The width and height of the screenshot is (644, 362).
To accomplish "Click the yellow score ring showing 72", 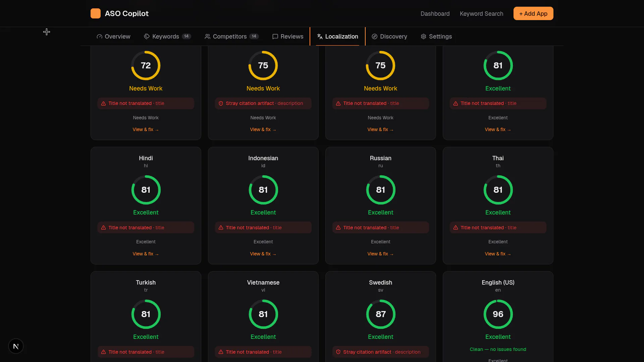I will 146,65.
